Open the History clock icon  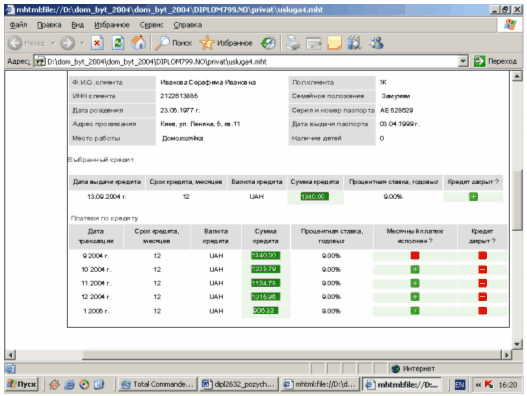(x=268, y=43)
